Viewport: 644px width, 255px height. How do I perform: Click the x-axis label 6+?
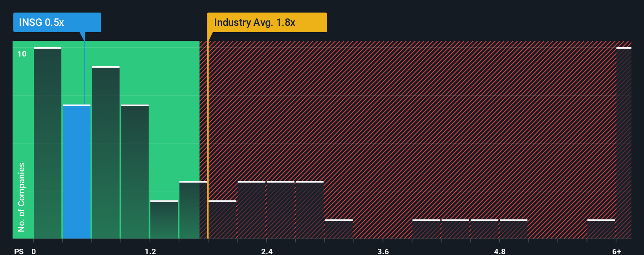tap(617, 251)
